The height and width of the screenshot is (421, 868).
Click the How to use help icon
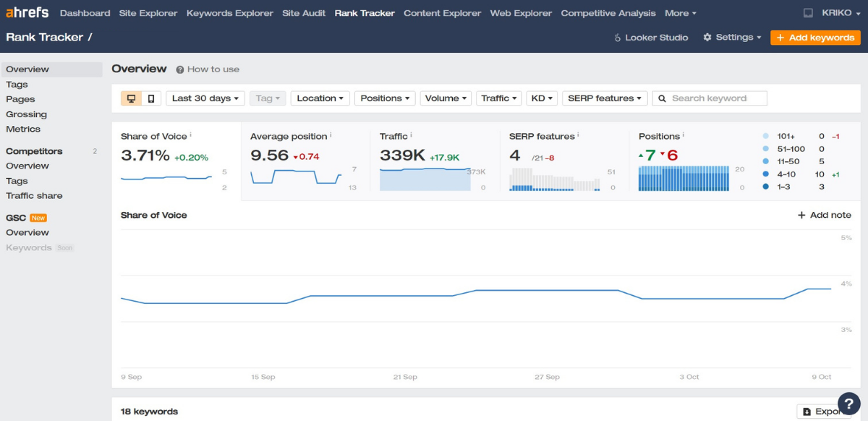click(x=180, y=69)
